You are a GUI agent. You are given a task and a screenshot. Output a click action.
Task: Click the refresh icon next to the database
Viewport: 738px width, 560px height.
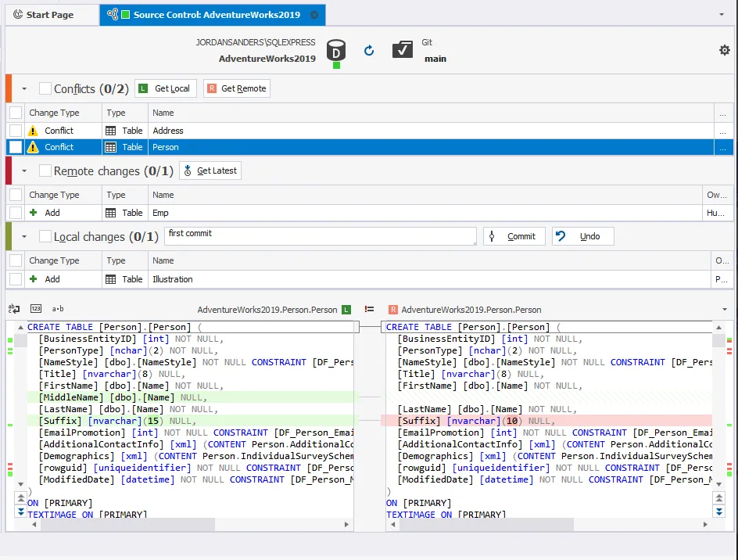pyautogui.click(x=369, y=51)
